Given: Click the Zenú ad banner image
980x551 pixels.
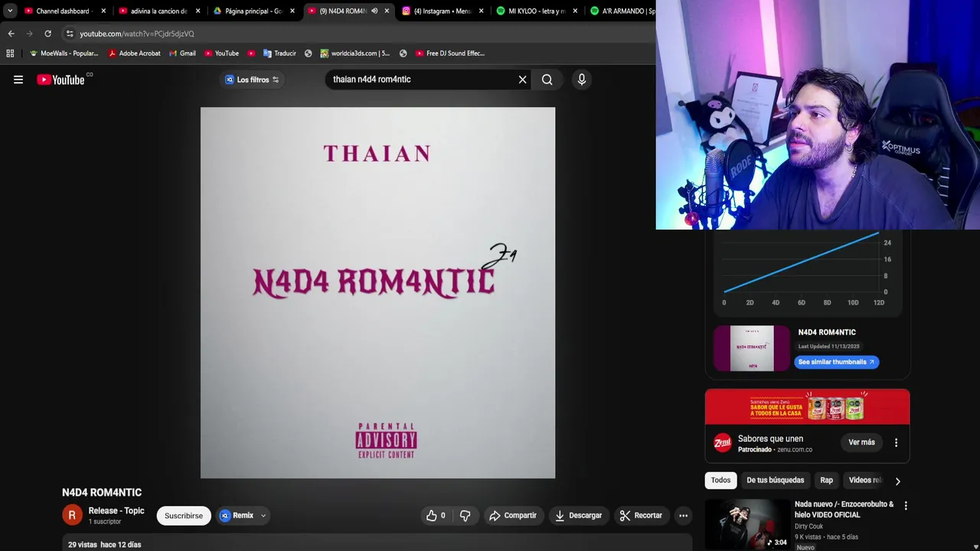Looking at the screenshot, I should (x=807, y=406).
